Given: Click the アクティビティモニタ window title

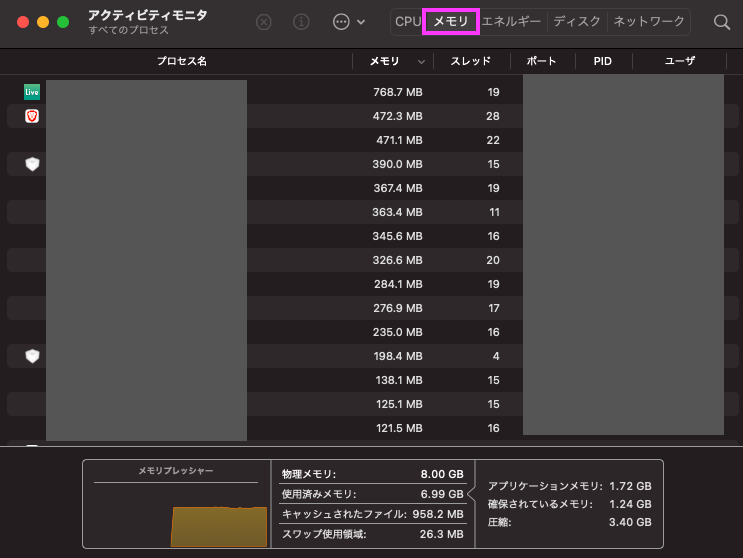Looking at the screenshot, I should coord(148,15).
